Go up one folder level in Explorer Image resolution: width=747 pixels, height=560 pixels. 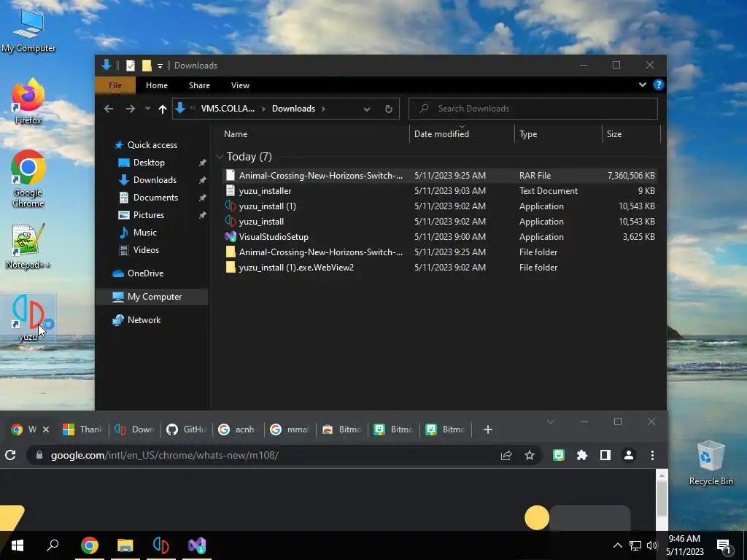pos(163,109)
